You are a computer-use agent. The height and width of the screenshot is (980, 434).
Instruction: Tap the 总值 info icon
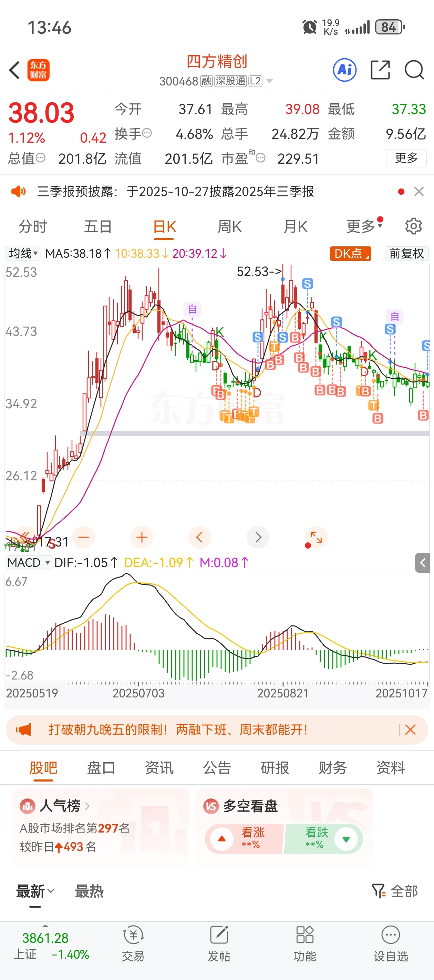coord(40,158)
